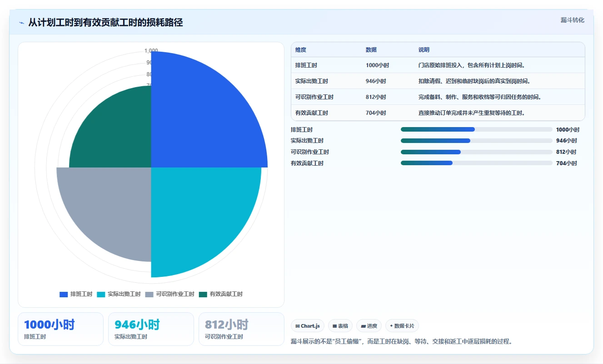Select the 可识别作业工时 table row name
The width and height of the screenshot is (603, 364).
click(314, 97)
